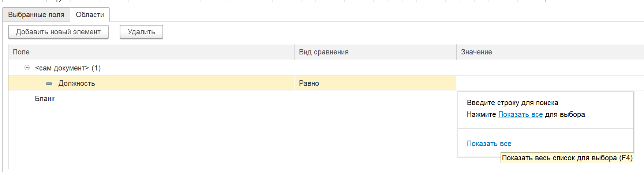Click the Введите строку для поиска hint text
The height and width of the screenshot is (172, 644).
512,103
